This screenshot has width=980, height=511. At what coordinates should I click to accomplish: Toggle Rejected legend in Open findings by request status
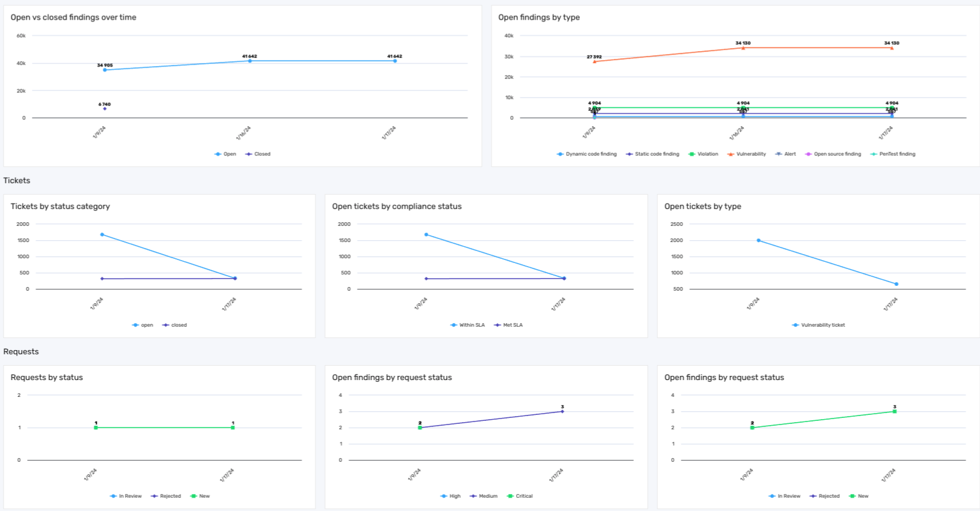(824, 497)
